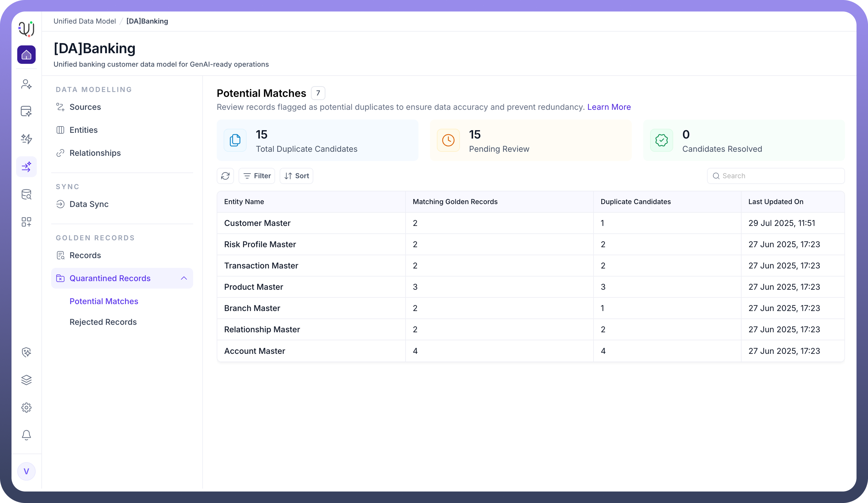Click the person sparkle sidebar icon

point(26,84)
